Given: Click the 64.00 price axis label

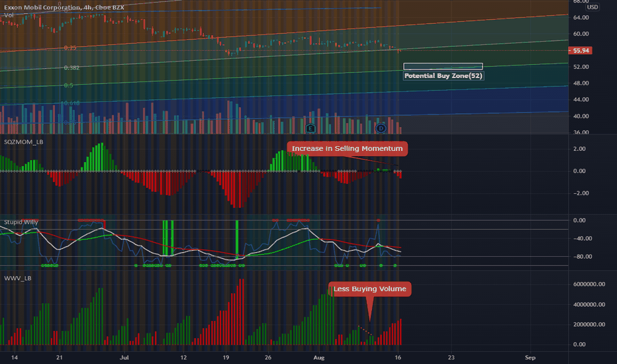Looking at the screenshot, I should pyautogui.click(x=581, y=17).
